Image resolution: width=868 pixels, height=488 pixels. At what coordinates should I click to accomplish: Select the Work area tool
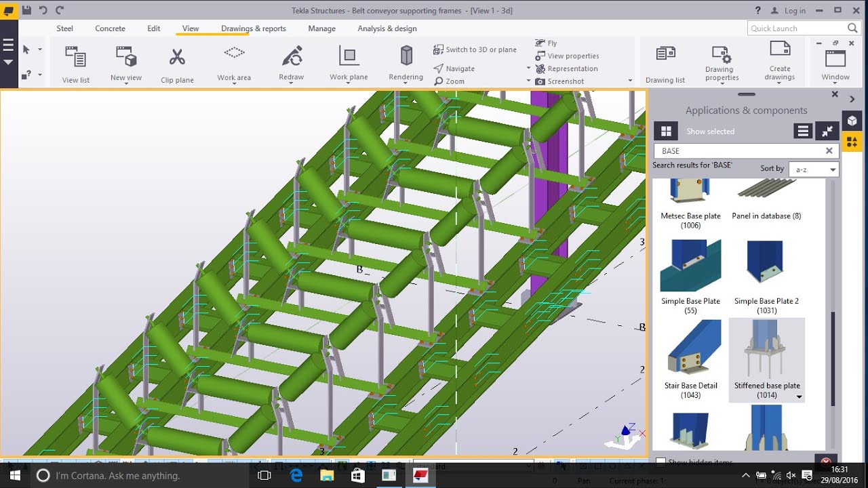coord(234,63)
